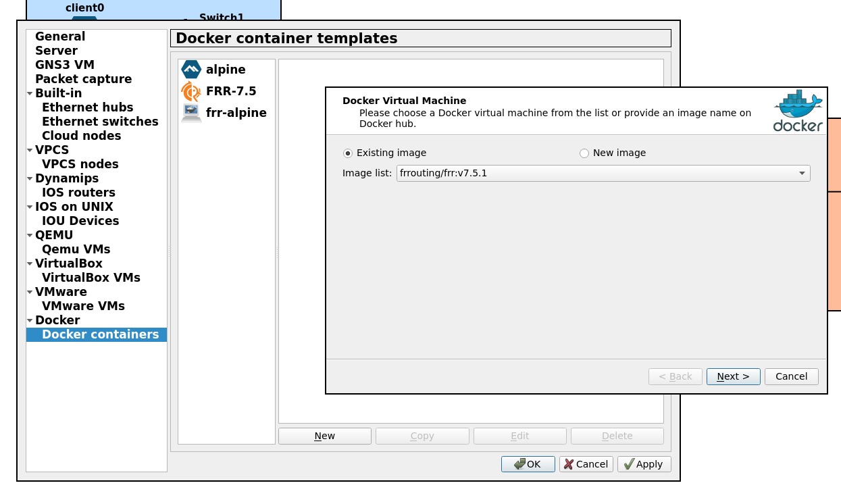Click the green check Apply icon
The width and height of the screenshot is (841, 504).
629,464
